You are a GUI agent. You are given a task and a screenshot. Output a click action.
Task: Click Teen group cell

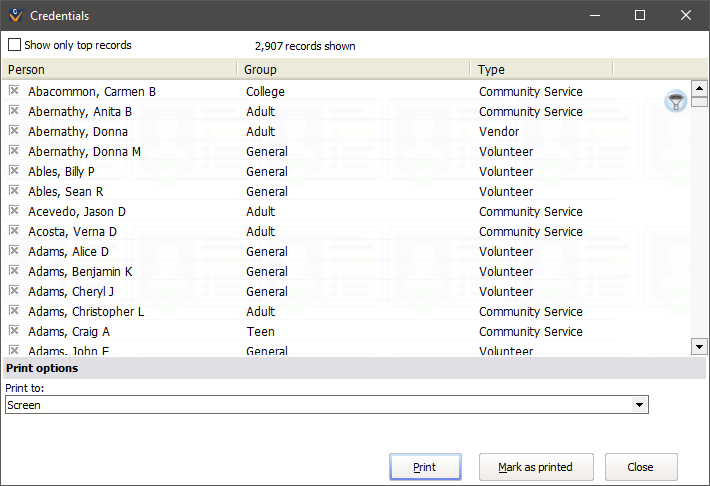click(260, 332)
